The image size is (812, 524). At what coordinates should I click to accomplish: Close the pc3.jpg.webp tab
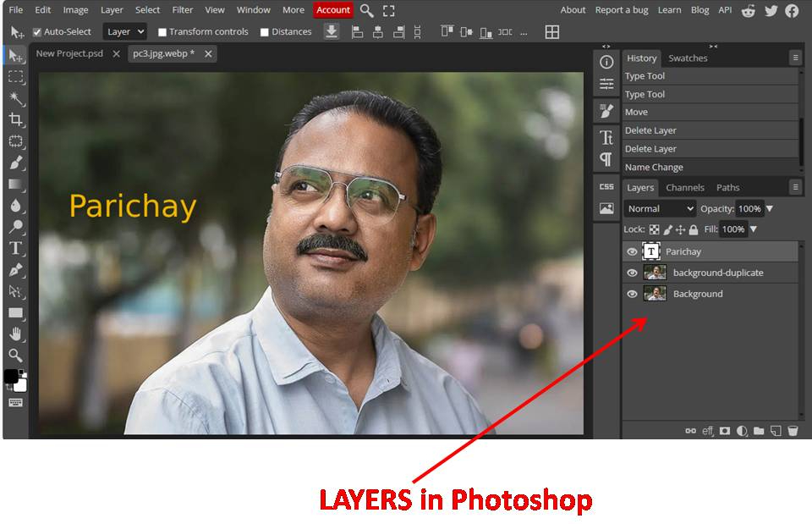208,54
